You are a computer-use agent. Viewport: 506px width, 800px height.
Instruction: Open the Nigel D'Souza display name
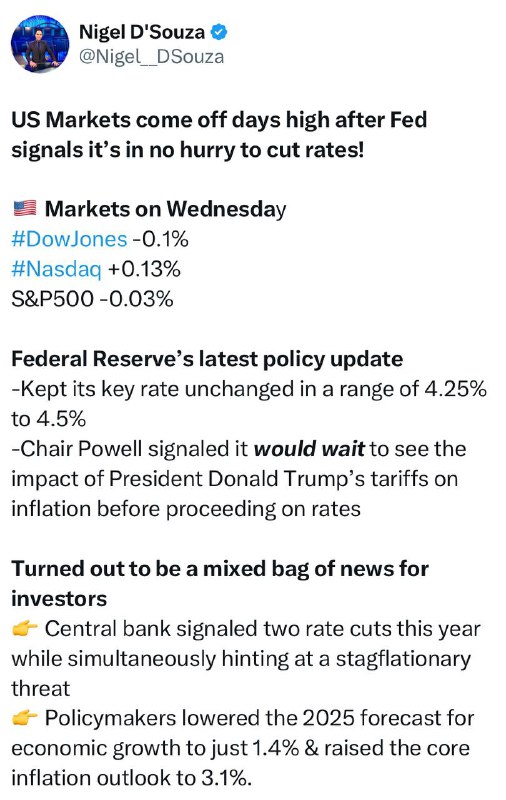(x=142, y=32)
